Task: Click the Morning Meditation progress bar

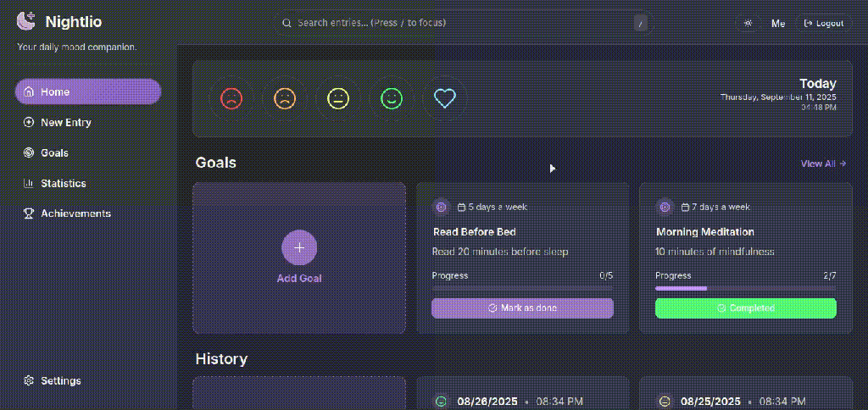Action: 745,289
